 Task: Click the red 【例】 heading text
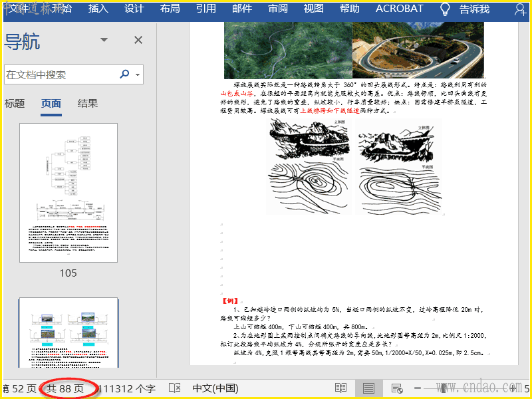[230, 301]
